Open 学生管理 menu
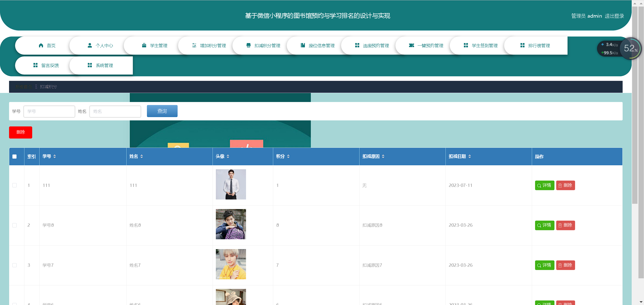This screenshot has width=644, height=305. [x=155, y=46]
